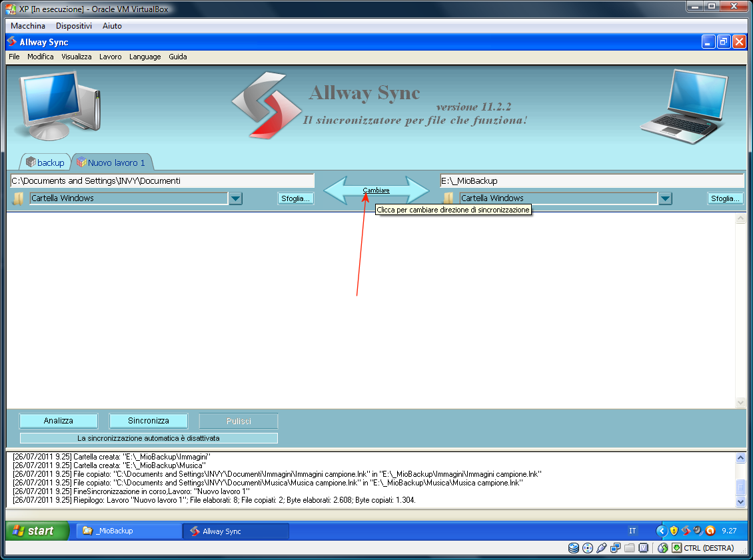Click VirtualBox mouse integration status icon
The image size is (753, 560).
pos(663,548)
